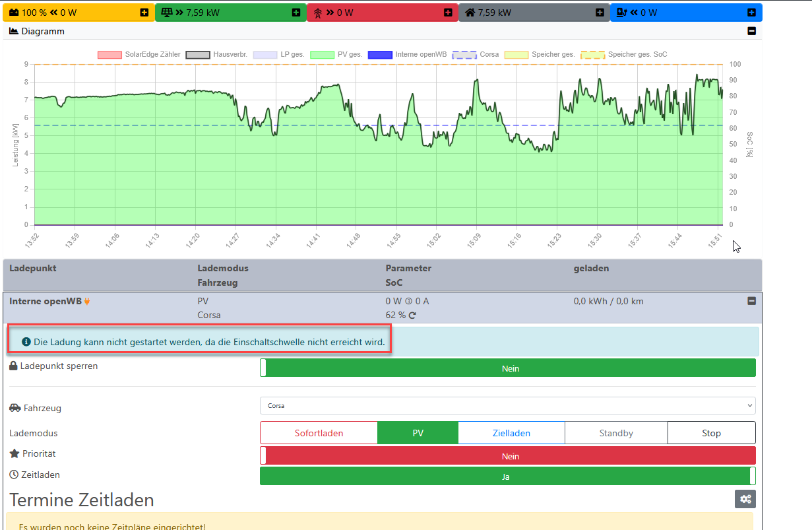Viewport: 812px width, 530px height.
Task: Collapse the Diagramm panel with minus icon
Action: coord(751,31)
